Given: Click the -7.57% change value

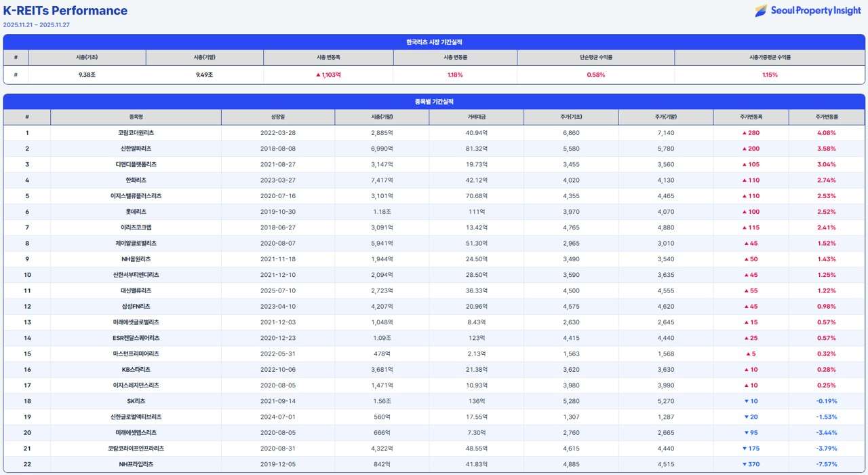Looking at the screenshot, I should [x=827, y=464].
